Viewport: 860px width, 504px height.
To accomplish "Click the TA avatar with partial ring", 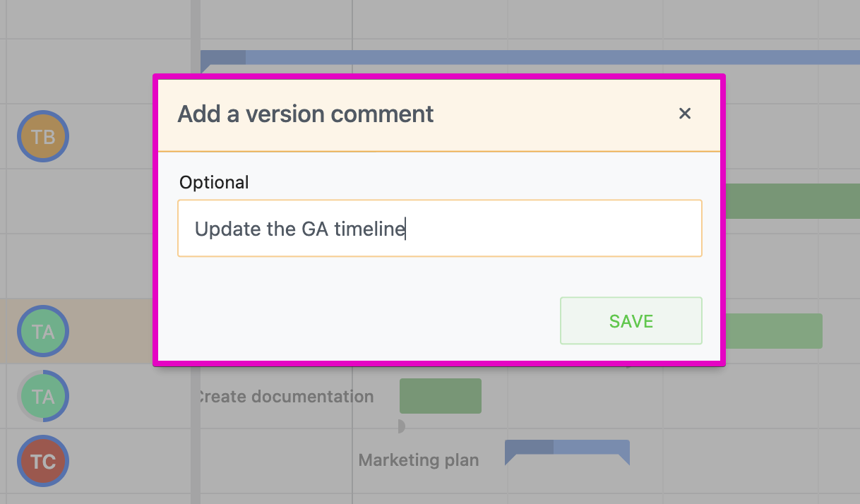I will coord(43,396).
